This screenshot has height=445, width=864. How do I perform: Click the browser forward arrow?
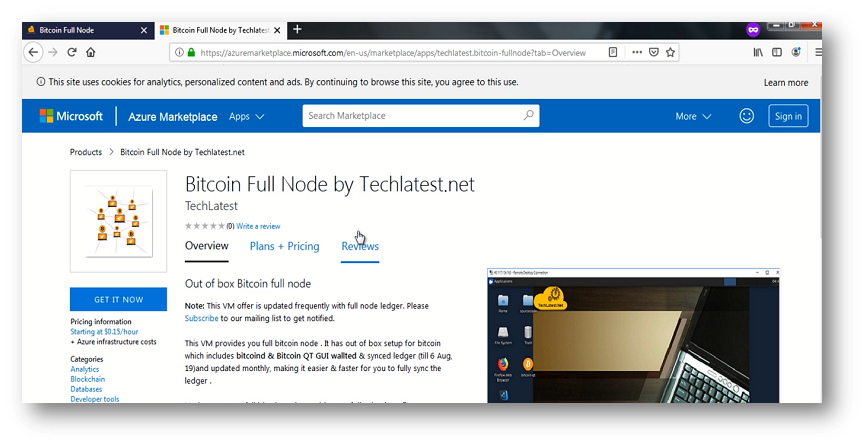coord(53,52)
